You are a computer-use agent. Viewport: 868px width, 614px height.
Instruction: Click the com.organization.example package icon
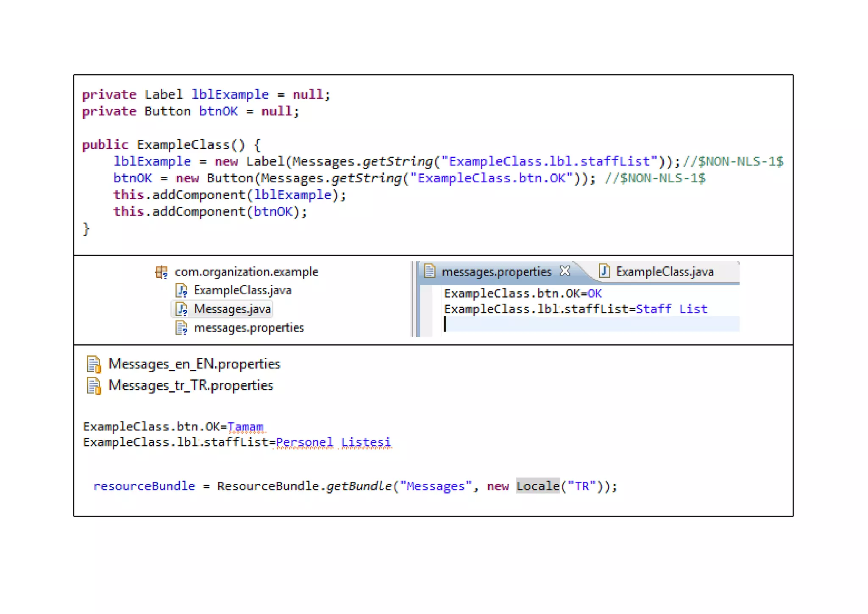pyautogui.click(x=161, y=272)
